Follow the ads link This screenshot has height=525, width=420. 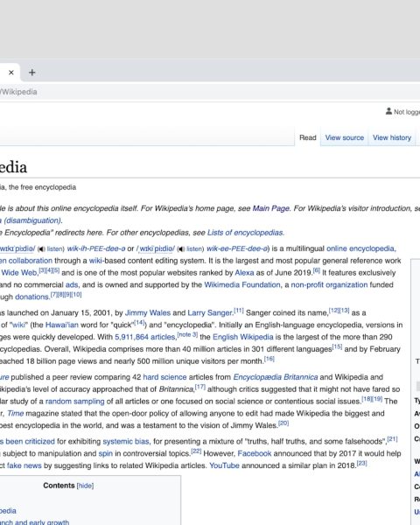click(72, 284)
